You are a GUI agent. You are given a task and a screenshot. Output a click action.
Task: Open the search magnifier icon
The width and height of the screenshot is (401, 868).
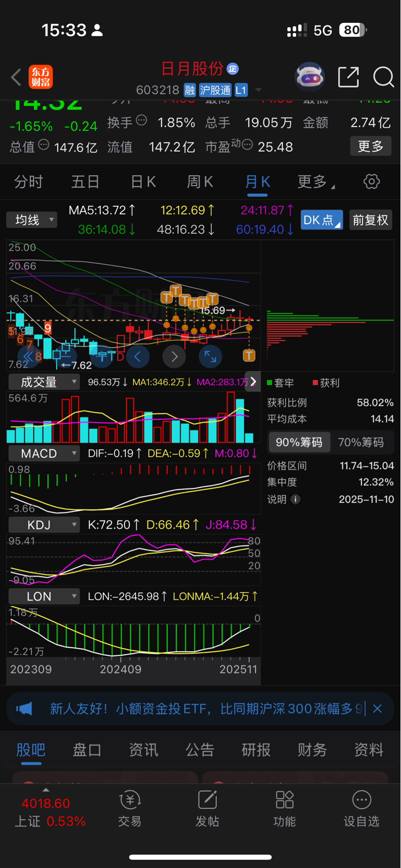coord(383,77)
